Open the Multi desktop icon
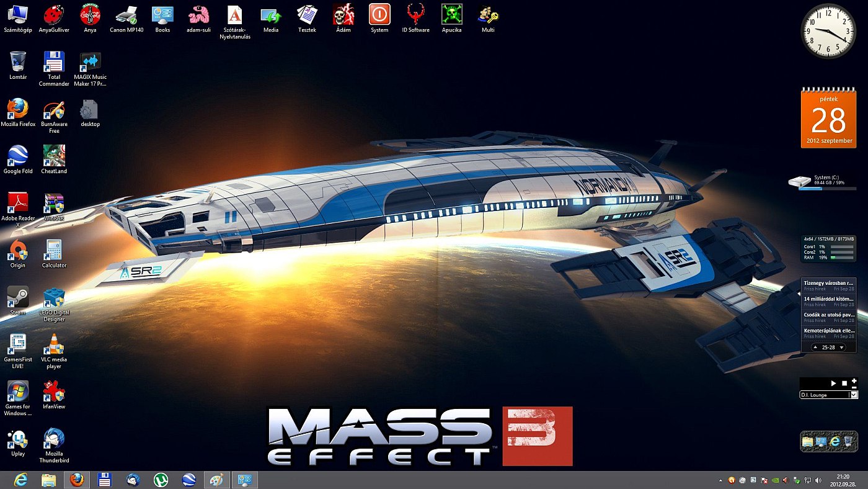Screen dimensions: 868x489 click(488, 19)
